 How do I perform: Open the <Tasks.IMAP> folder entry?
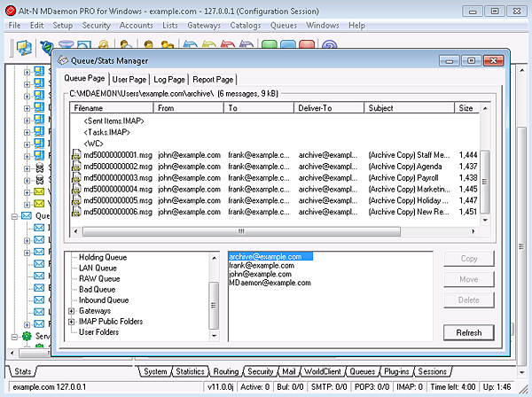pyautogui.click(x=107, y=132)
